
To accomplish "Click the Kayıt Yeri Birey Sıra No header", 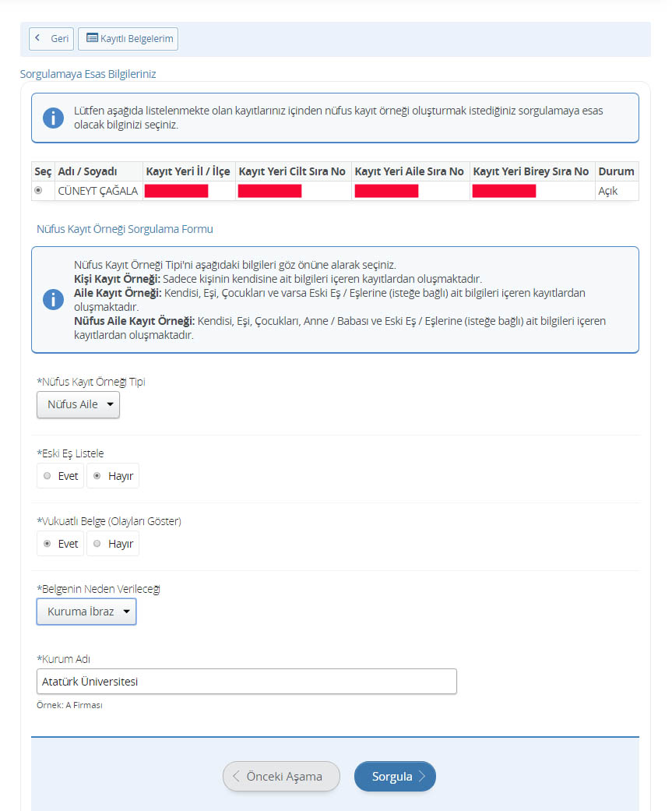I will coord(531,171).
